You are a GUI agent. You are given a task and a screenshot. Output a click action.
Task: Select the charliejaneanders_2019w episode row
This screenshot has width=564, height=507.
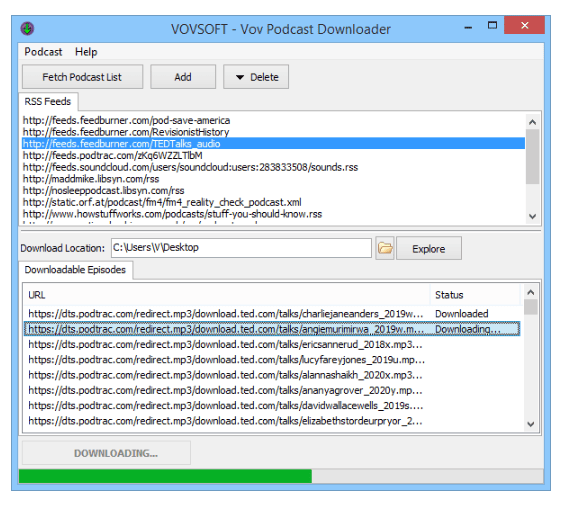point(272,314)
